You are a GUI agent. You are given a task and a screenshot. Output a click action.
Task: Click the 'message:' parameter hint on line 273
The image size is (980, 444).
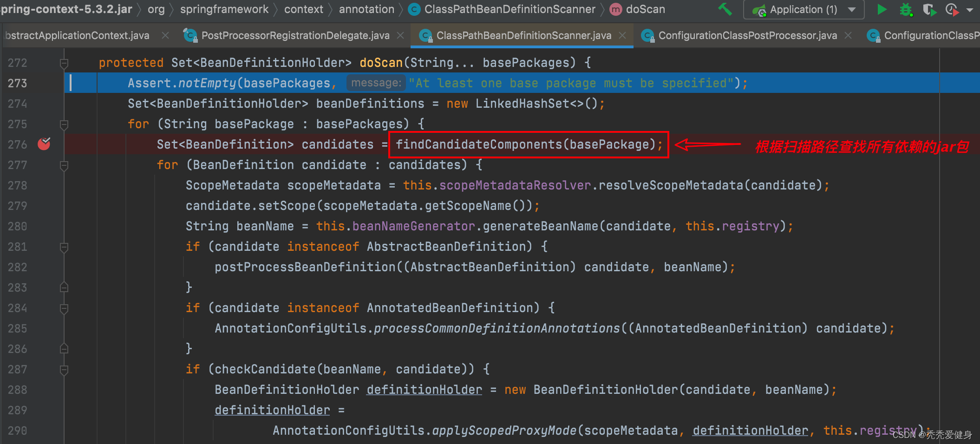coord(376,83)
